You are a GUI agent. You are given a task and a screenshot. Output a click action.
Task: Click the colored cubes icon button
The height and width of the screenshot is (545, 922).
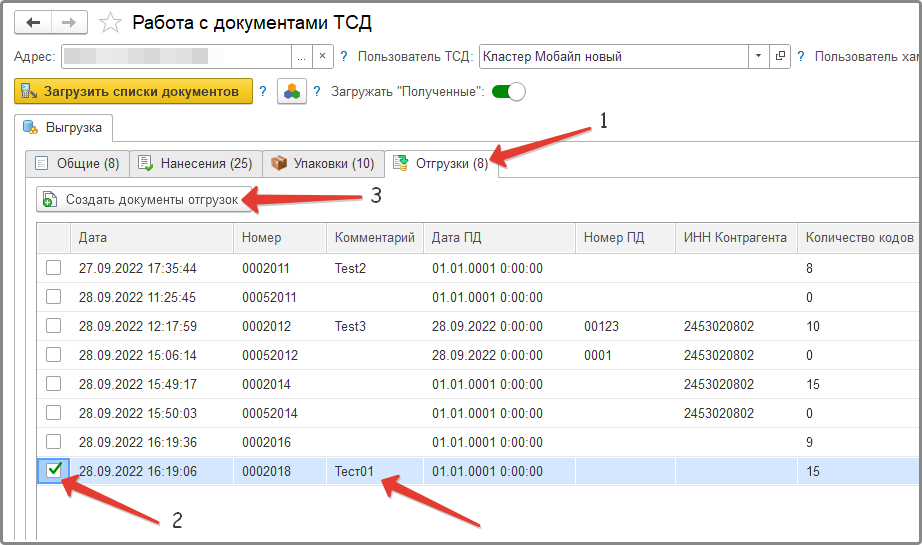click(x=292, y=92)
